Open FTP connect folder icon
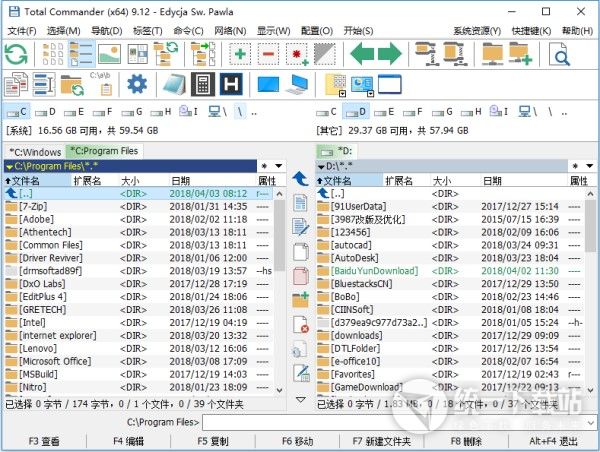Viewport: 600px width, 452px height. [x=492, y=54]
